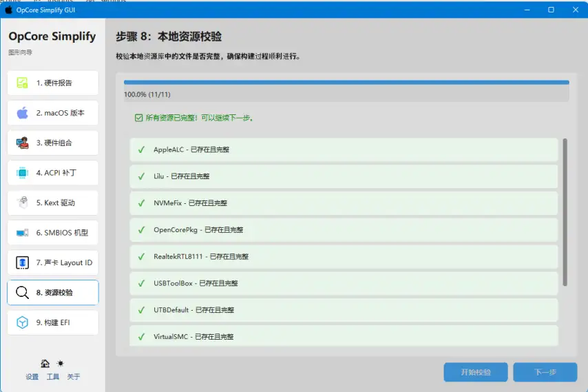Click the Kext 驱动 step icon
The width and height of the screenshot is (588, 392).
[22, 203]
